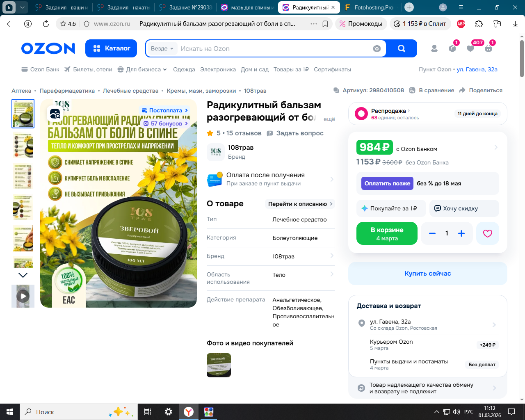Expand the Везде search scope dropdown
Screen dimensions: 525x420
[x=162, y=48]
